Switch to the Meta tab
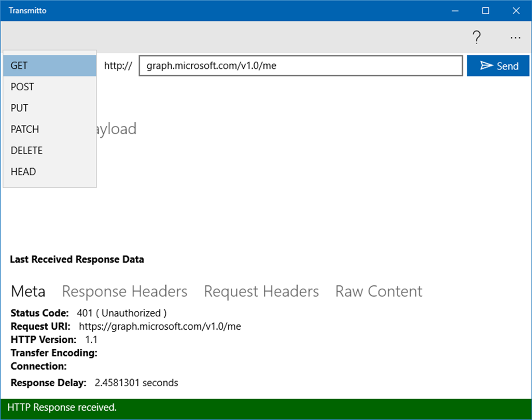The height and width of the screenshot is (420, 532). pos(28,291)
